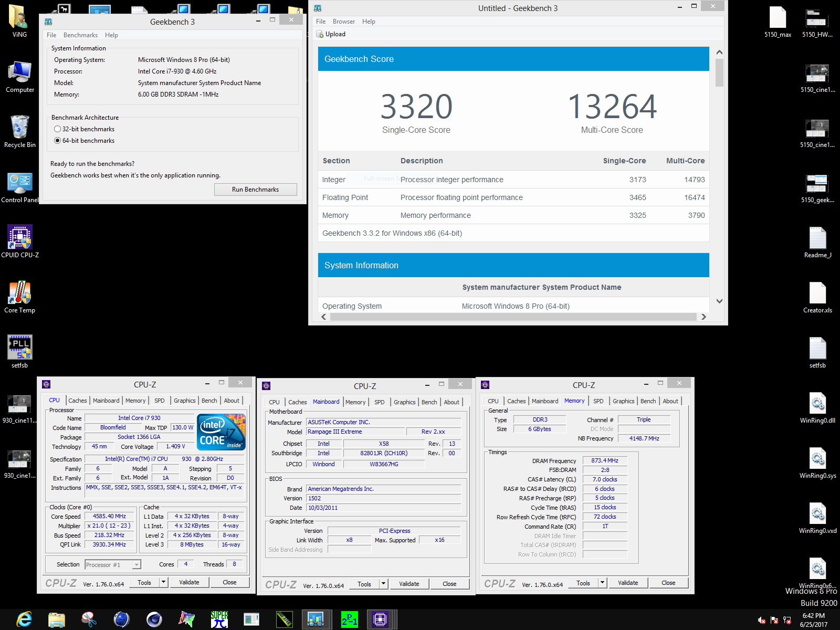The height and width of the screenshot is (630, 840).
Task: Select 64-bit benchmarks radio button
Action: coord(58,141)
